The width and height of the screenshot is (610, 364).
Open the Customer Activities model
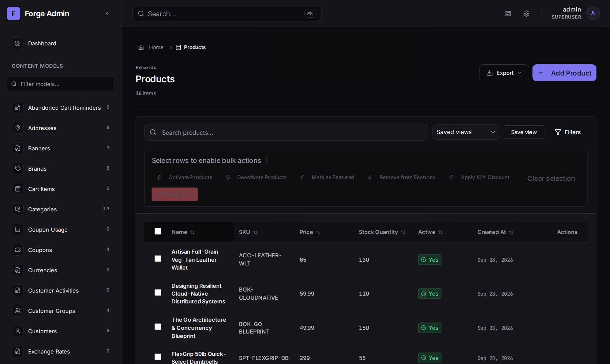tap(61, 291)
